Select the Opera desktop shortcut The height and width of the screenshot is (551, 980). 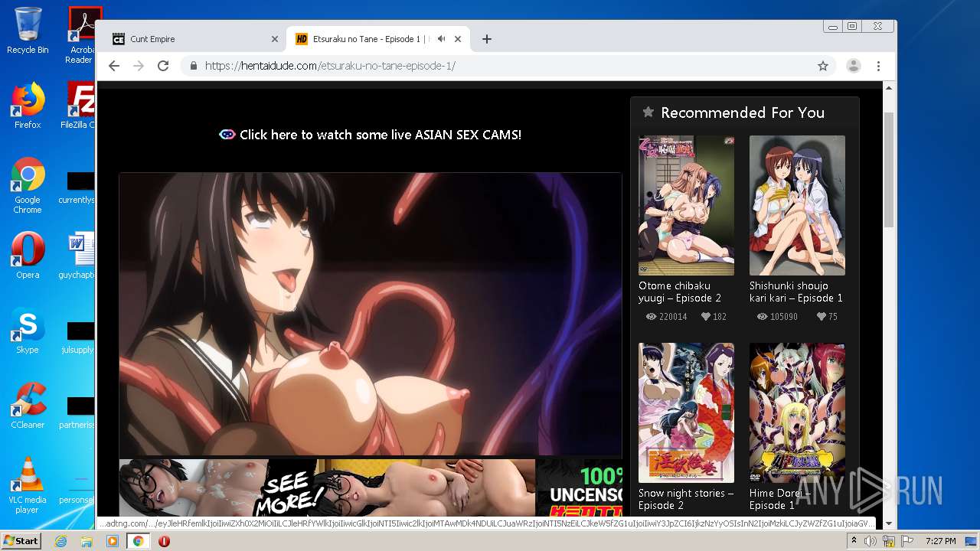28,256
